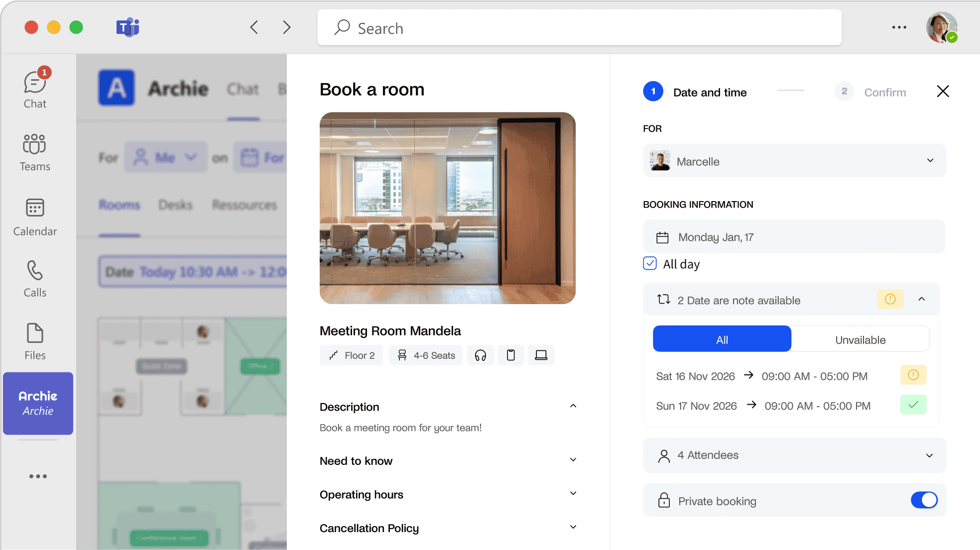Screen dimensions: 980x550
Task: Click the laptop amenity icon
Action: (541, 355)
